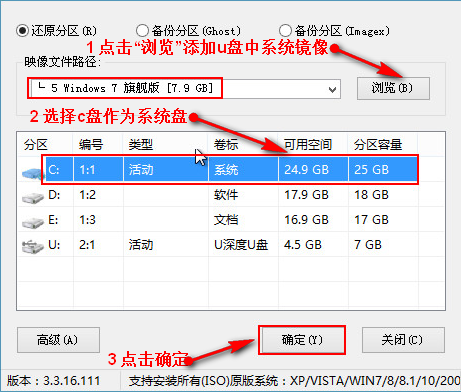The height and width of the screenshot is (392, 461).
Task: Open the 高级 (A) options
Action: 58,340
